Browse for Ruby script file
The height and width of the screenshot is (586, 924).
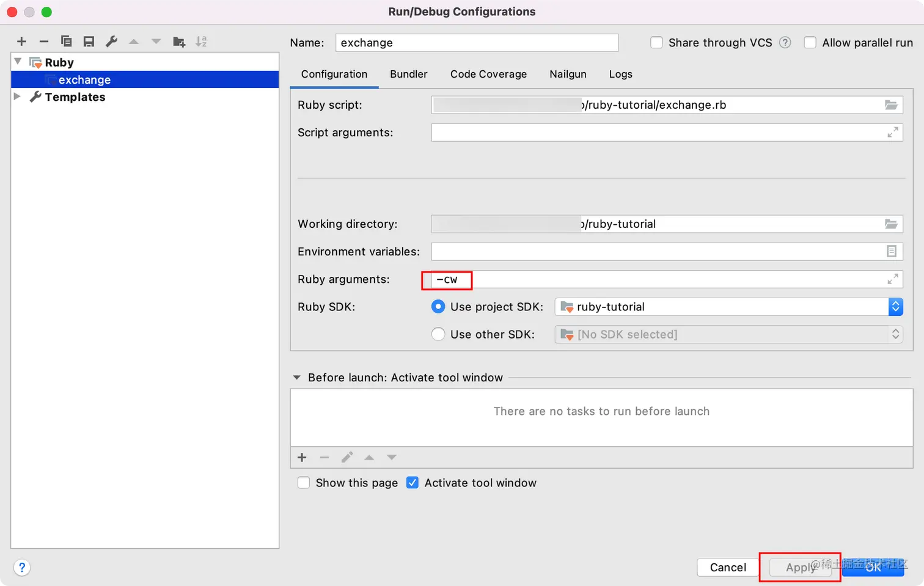[891, 105]
